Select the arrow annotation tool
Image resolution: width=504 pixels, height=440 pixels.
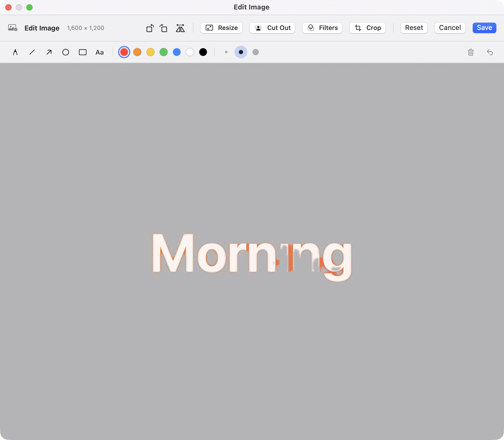click(49, 52)
